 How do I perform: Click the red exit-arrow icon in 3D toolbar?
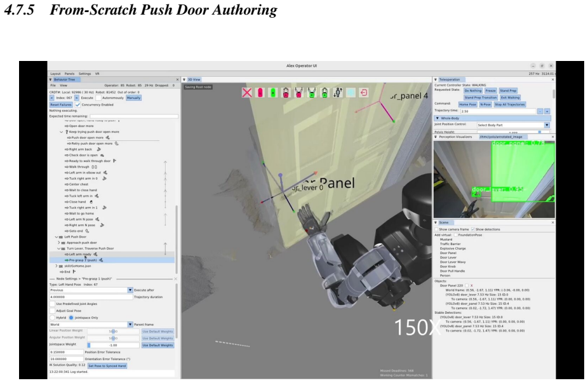[363, 92]
